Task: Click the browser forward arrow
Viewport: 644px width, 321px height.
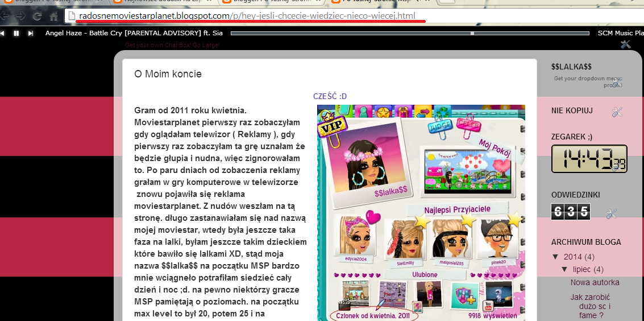Action: [20, 16]
